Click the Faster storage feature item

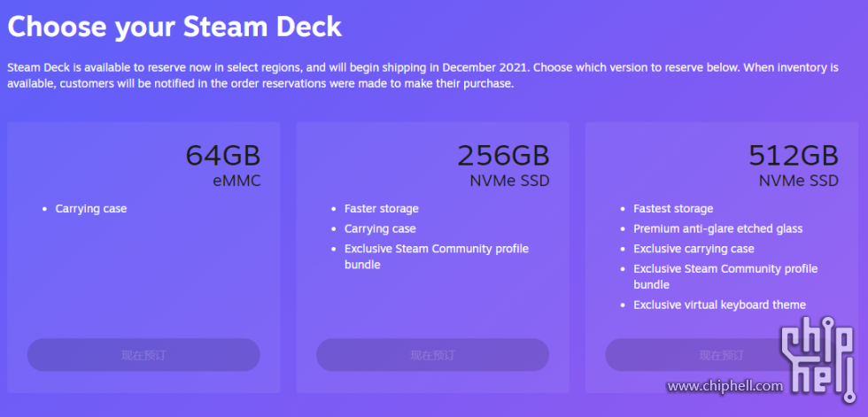pyautogui.click(x=382, y=209)
